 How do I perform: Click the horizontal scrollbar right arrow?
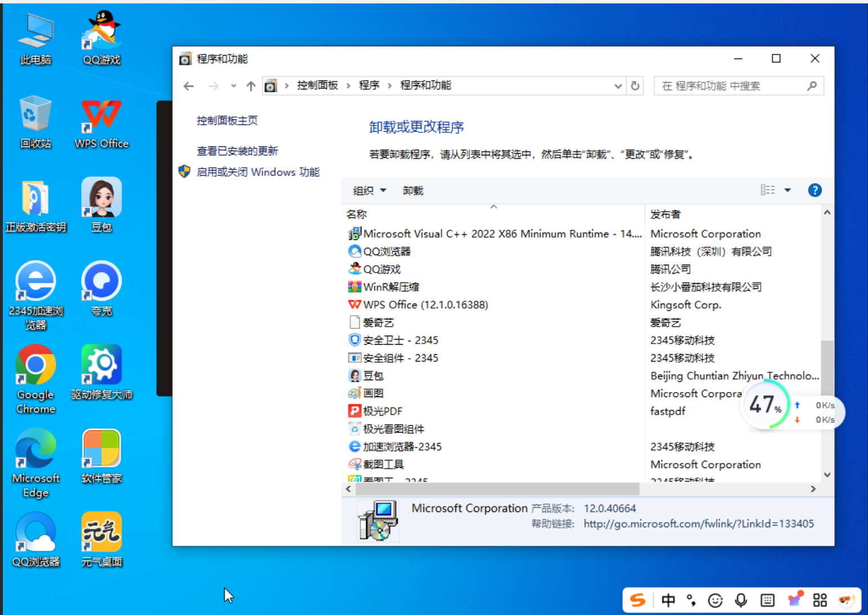click(x=813, y=489)
